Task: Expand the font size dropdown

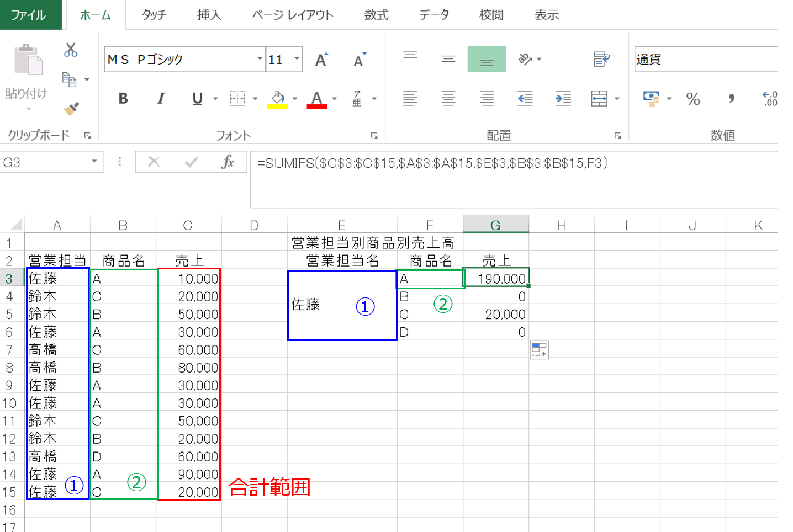Action: pyautogui.click(x=297, y=59)
